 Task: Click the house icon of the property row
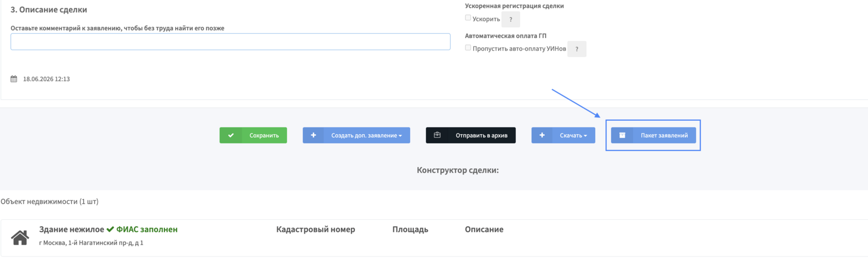(20, 238)
